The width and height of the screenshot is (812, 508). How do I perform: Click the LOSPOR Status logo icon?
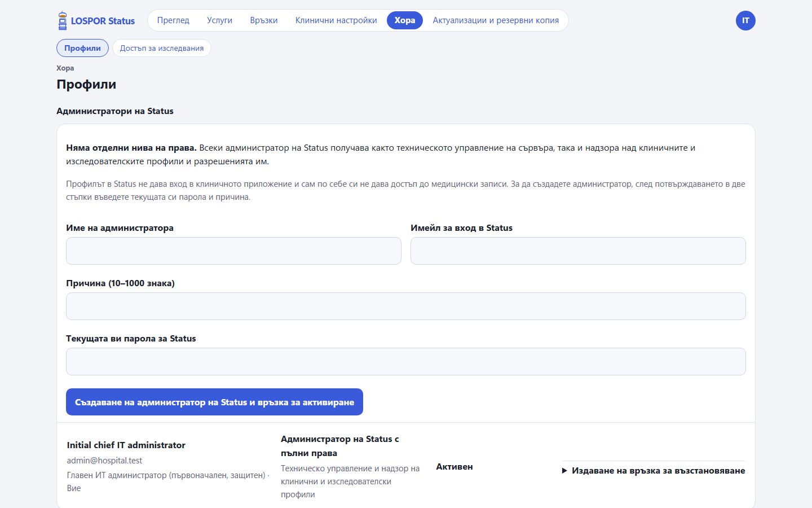63,21
